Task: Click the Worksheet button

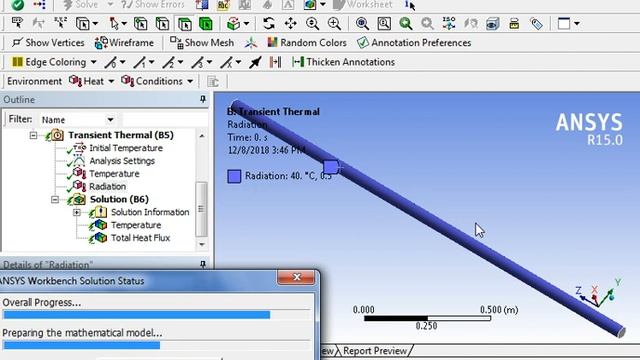Action: (362, 5)
